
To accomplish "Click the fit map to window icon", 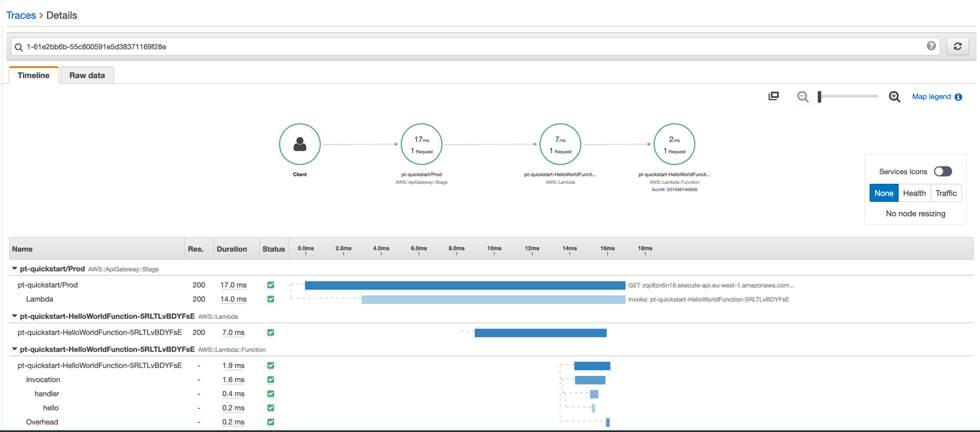I will point(773,96).
